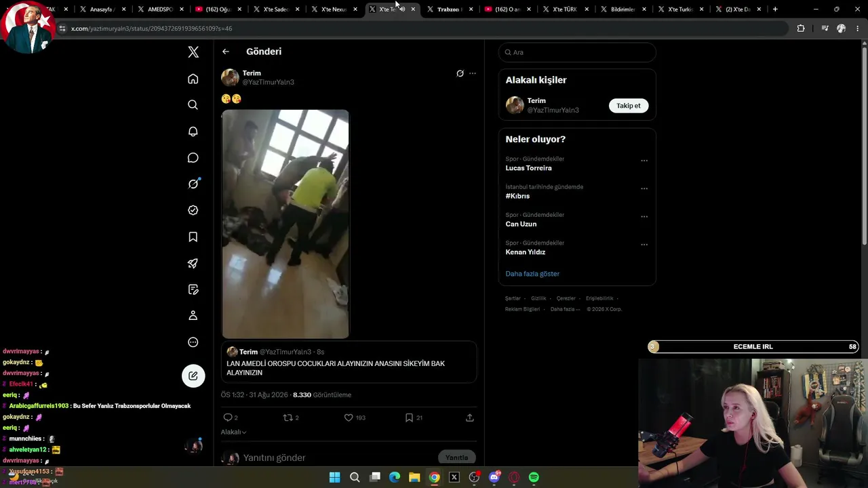Open options for Can Uzun trend
This screenshot has height=488, width=868.
[644, 217]
